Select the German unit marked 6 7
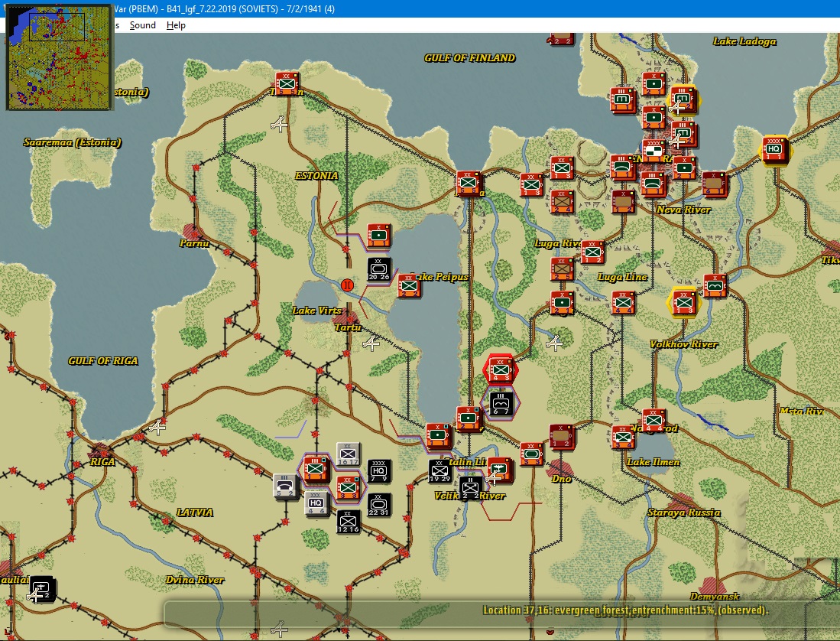The image size is (840, 641). 501,404
